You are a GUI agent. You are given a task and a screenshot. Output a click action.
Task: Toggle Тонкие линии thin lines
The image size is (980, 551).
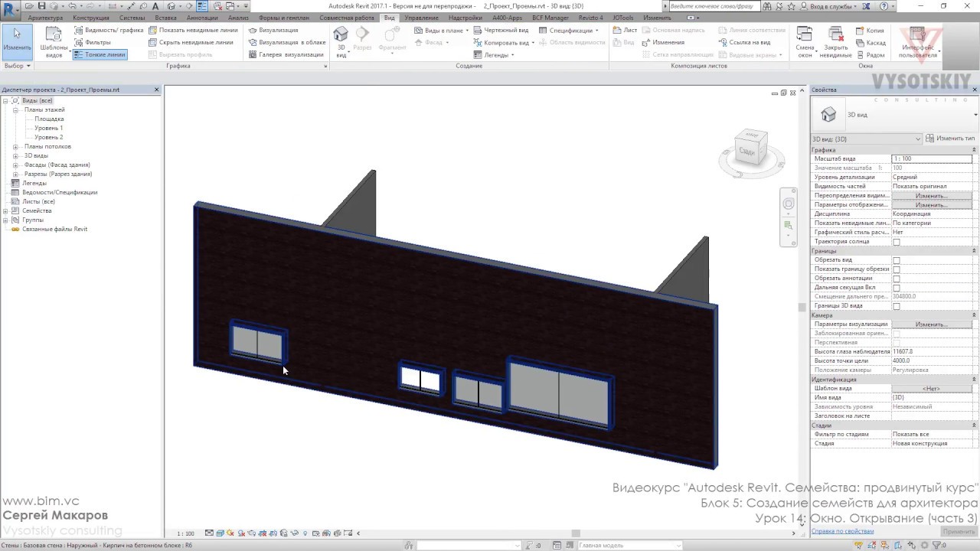tap(100, 55)
